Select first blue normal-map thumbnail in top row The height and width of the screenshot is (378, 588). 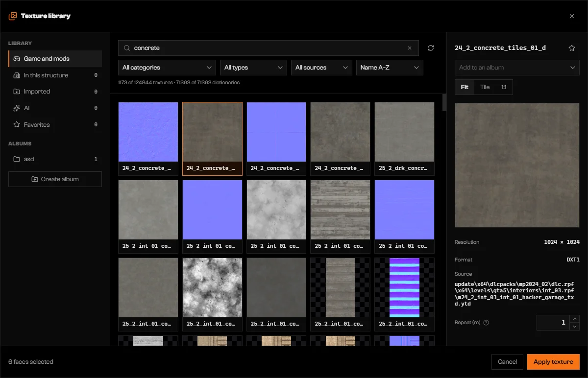point(148,139)
